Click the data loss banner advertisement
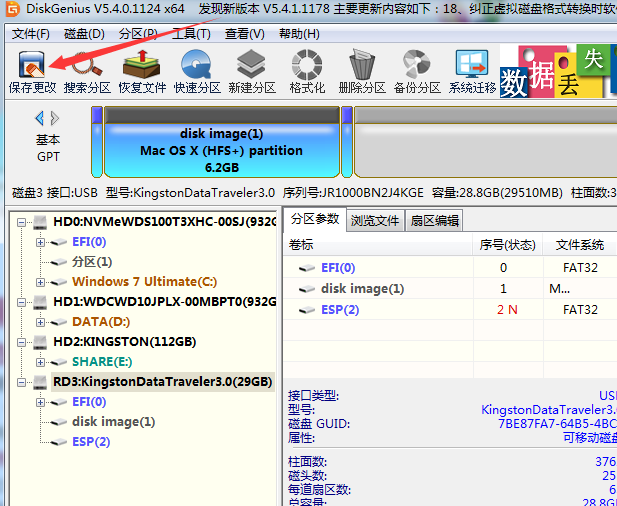 pyautogui.click(x=558, y=71)
